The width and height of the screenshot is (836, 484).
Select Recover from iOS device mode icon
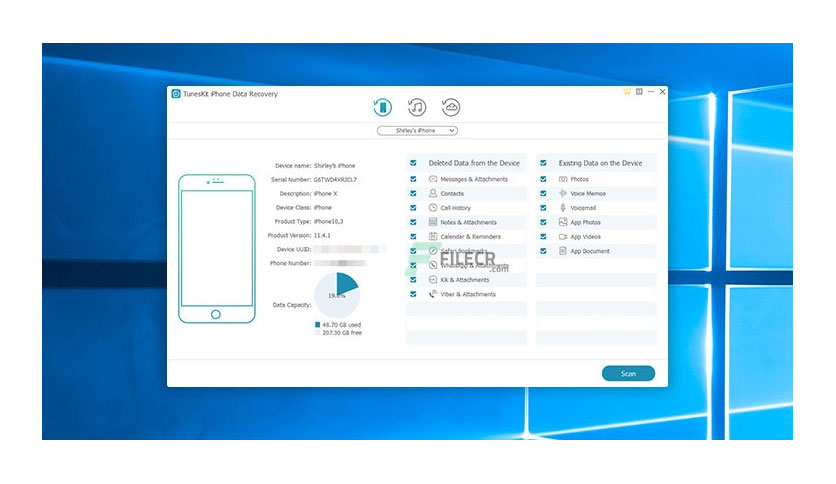pyautogui.click(x=382, y=107)
